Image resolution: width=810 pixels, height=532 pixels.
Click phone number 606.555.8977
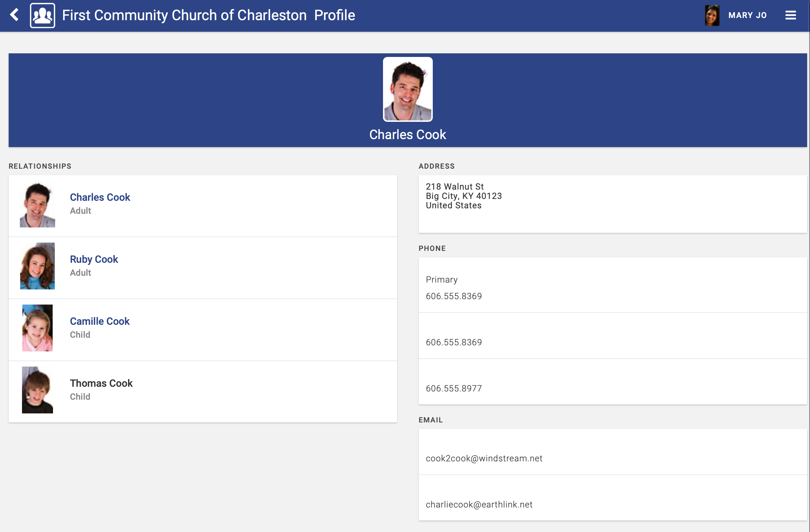pos(454,388)
